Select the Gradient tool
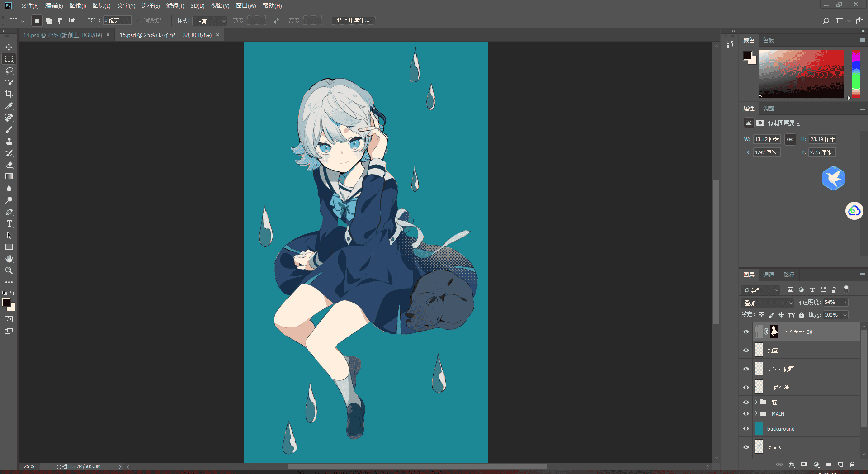Image resolution: width=868 pixels, height=474 pixels. click(x=9, y=176)
